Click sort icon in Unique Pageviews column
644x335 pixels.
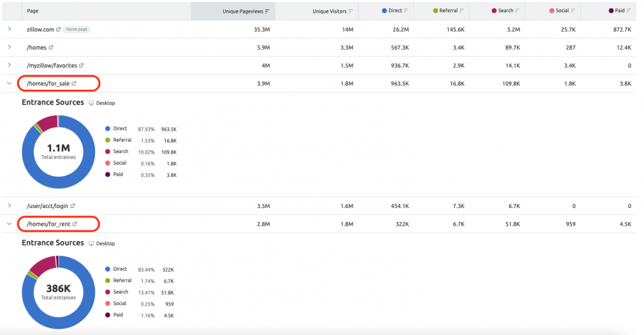point(267,11)
